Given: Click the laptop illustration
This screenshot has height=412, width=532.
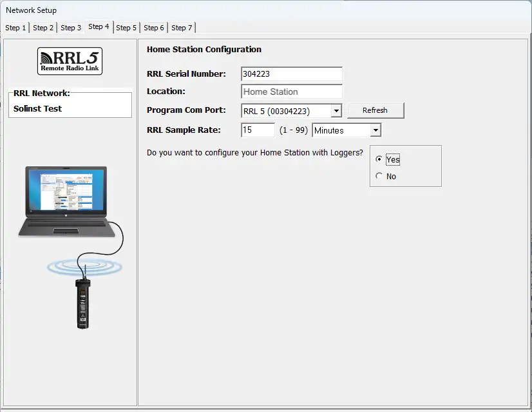Looking at the screenshot, I should 66,201.
